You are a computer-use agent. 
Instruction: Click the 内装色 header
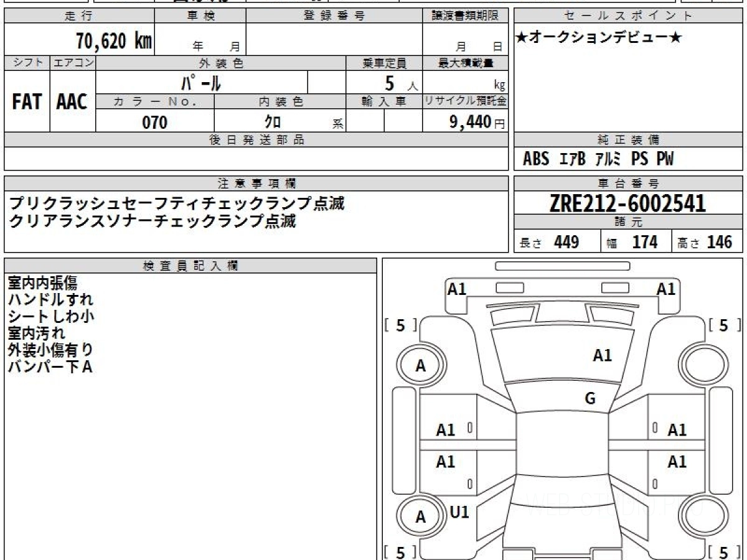pyautogui.click(x=280, y=102)
